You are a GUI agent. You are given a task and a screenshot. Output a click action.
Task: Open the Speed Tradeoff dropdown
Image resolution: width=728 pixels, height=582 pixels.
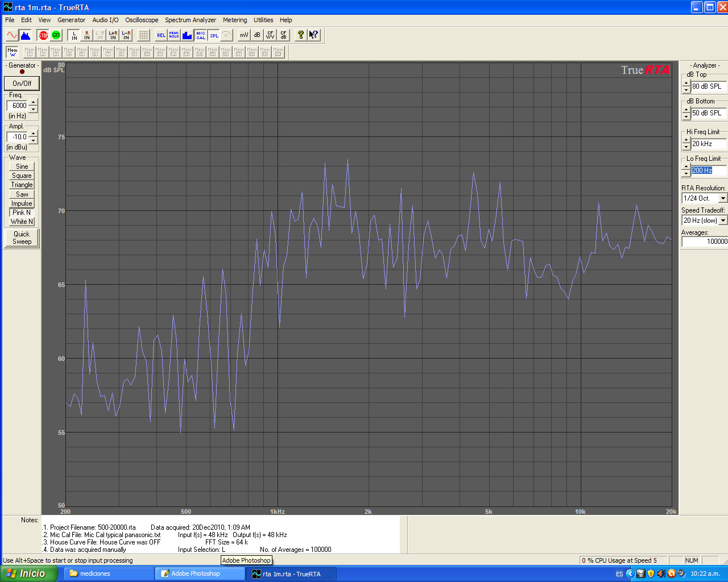point(723,221)
